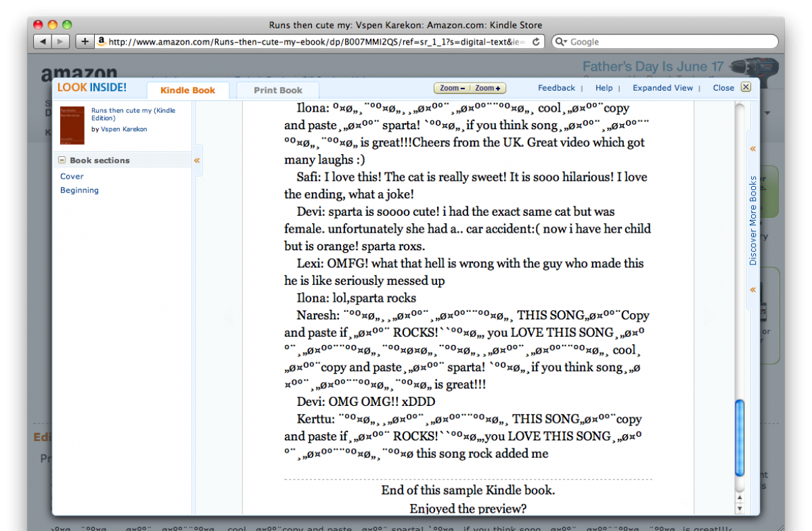812x531 pixels.
Task: Click the Zoom plus button
Action: 488,88
